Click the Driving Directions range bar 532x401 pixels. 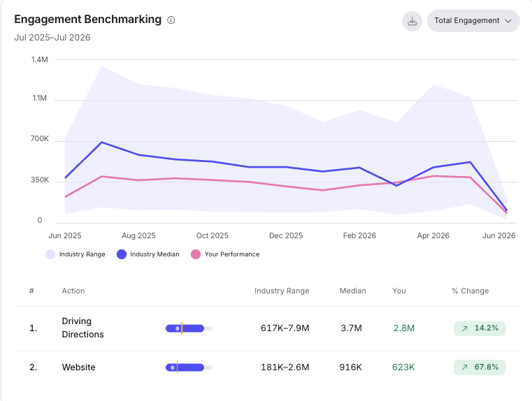click(189, 328)
